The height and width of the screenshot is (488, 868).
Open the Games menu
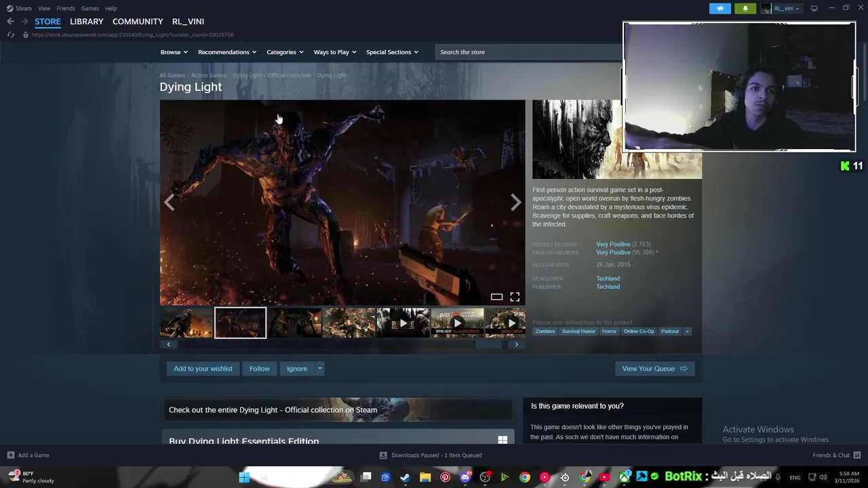(90, 8)
